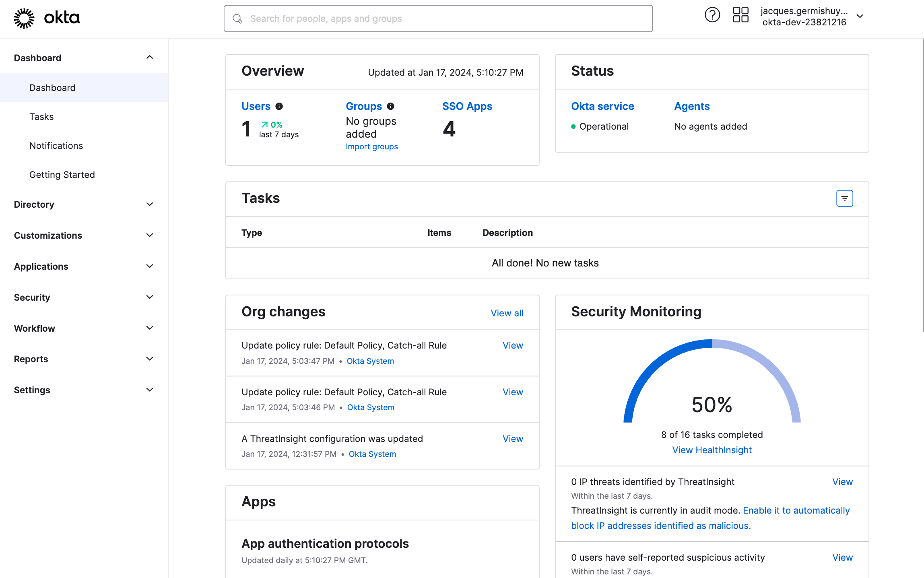Click the search magnifier icon

point(237,19)
